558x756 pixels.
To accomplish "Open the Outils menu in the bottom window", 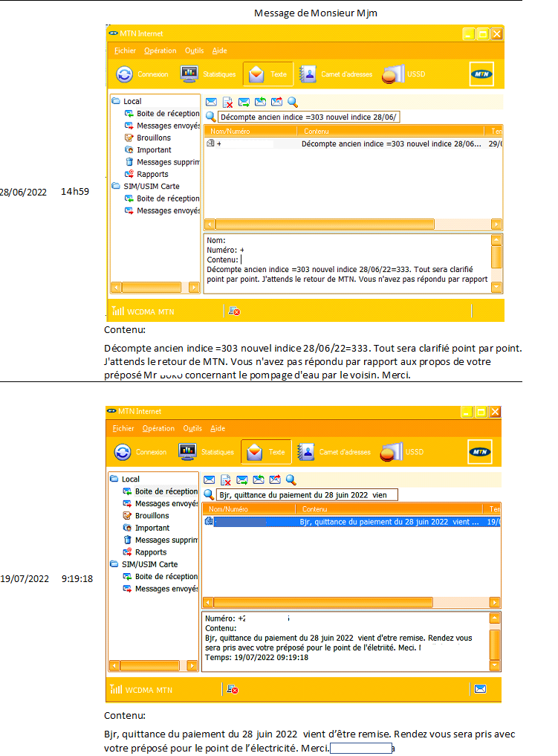I will point(192,428).
